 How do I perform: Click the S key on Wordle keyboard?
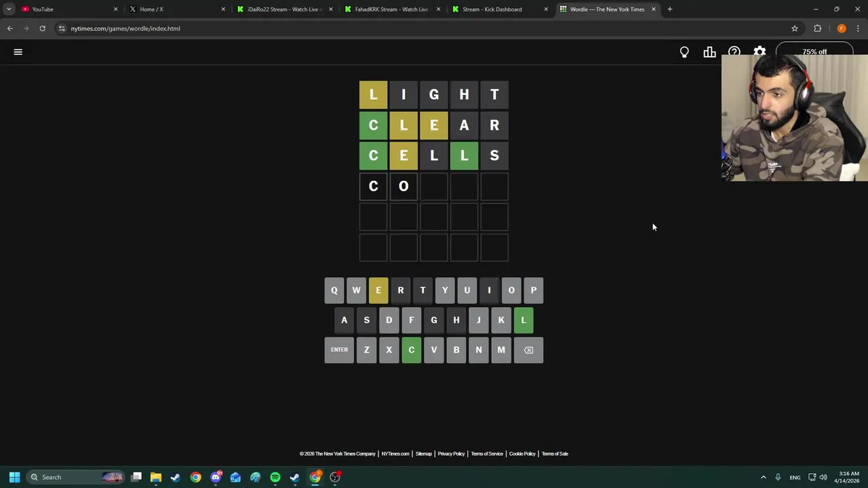pyautogui.click(x=367, y=320)
